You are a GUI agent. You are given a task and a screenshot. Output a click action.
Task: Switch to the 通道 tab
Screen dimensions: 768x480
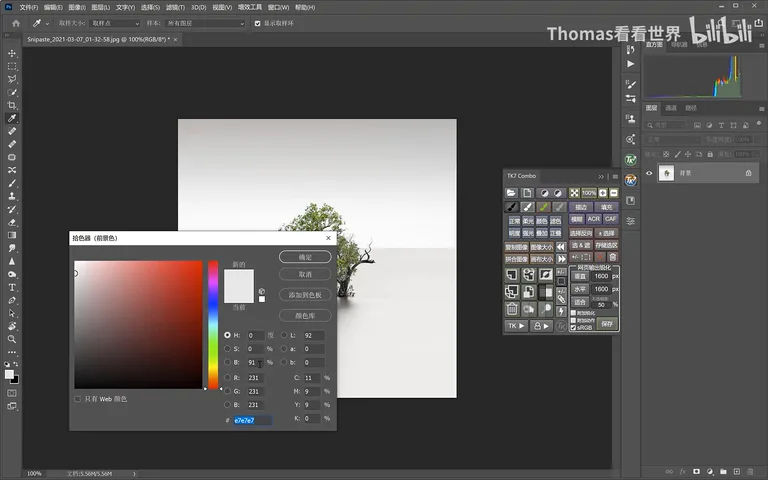[x=671, y=108]
